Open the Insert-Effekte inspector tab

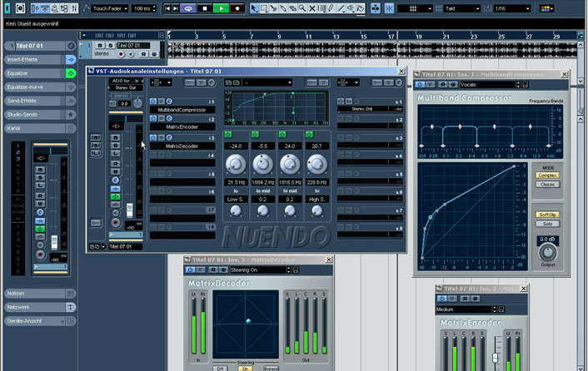[x=40, y=60]
